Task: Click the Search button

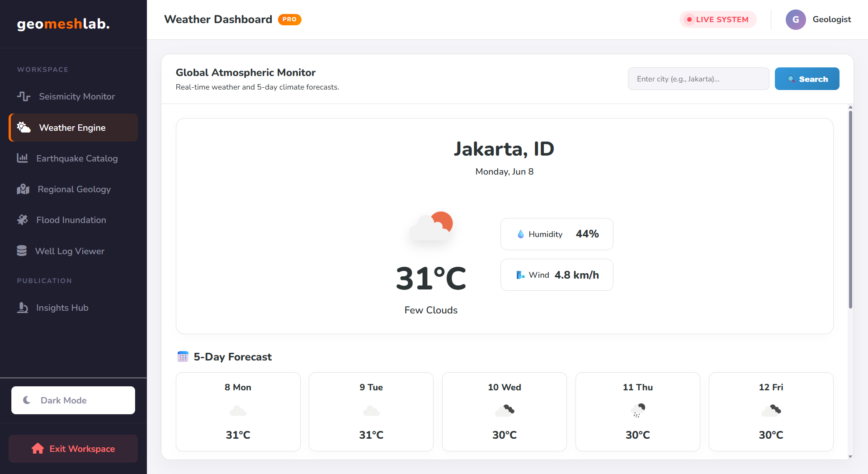Action: tap(807, 79)
